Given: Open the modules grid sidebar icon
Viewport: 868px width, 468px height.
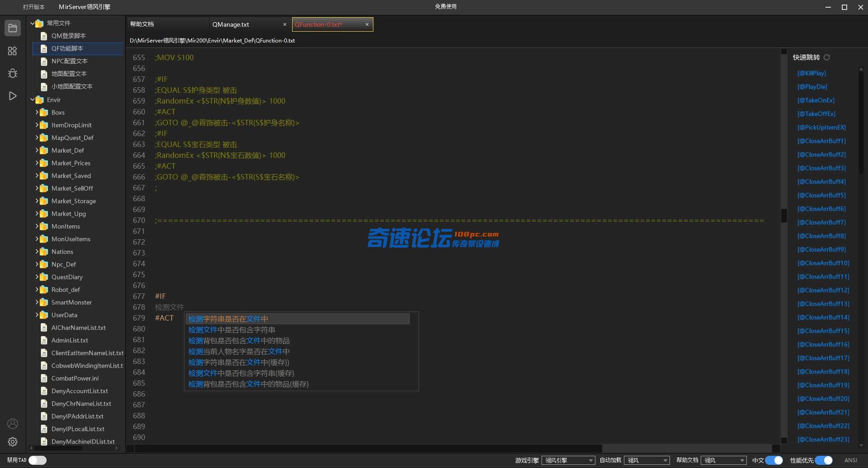Looking at the screenshot, I should coord(13,51).
